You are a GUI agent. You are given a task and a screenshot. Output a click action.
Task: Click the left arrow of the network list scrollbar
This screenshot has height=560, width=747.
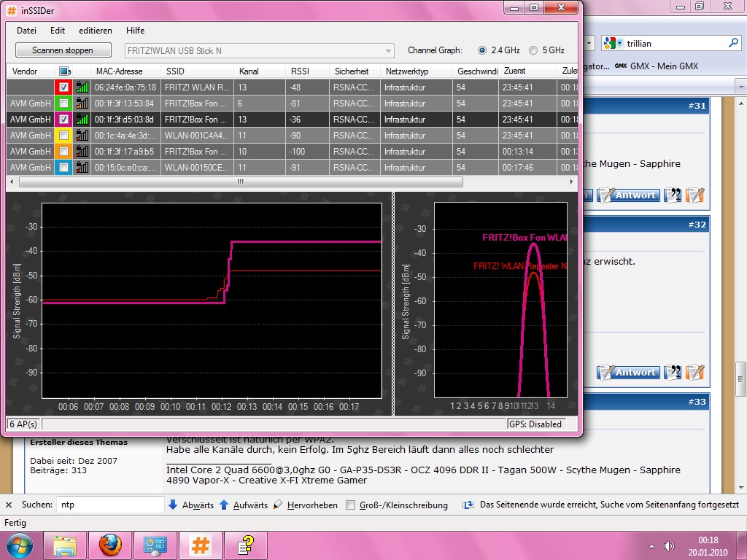pyautogui.click(x=12, y=182)
